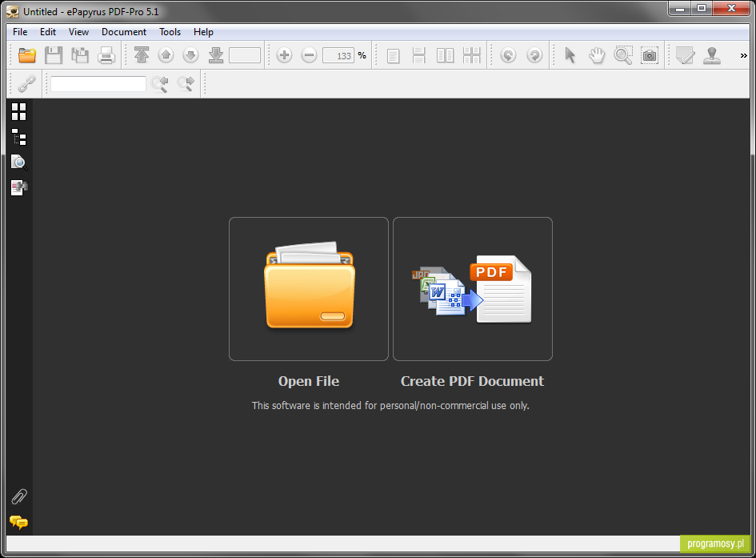Open the bookmarks tree side panel
The height and width of the screenshot is (558, 756).
[19, 137]
